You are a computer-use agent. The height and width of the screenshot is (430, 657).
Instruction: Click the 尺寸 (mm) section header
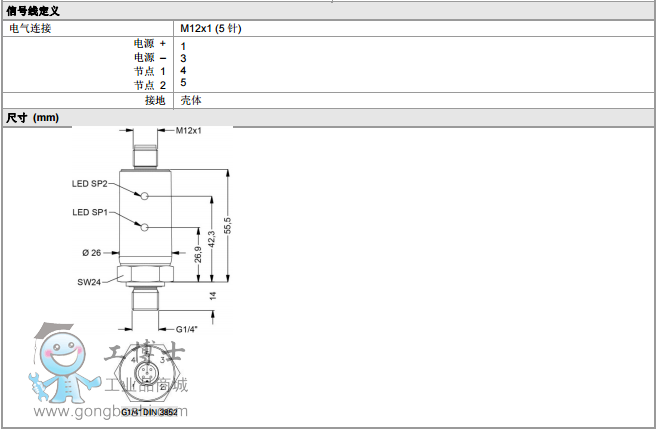point(34,118)
